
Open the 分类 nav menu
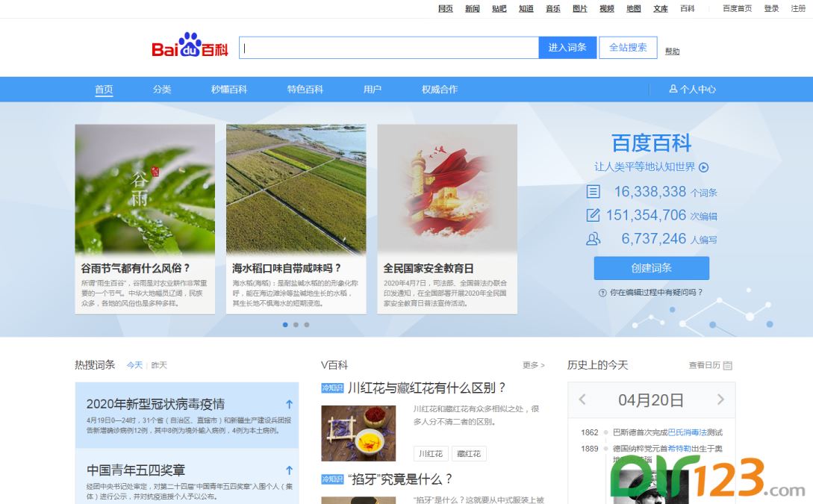tap(162, 89)
